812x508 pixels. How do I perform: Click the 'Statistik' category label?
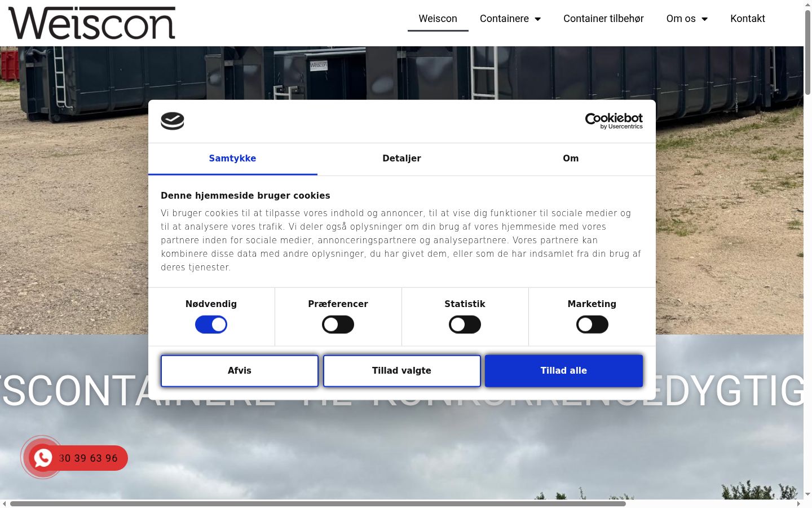[x=465, y=304]
